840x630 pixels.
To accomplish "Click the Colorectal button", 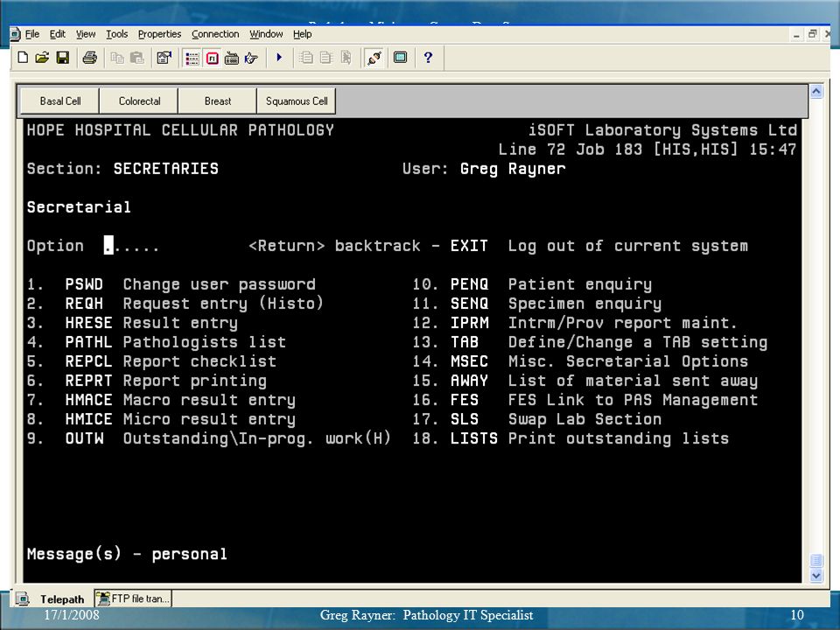I will tap(139, 101).
